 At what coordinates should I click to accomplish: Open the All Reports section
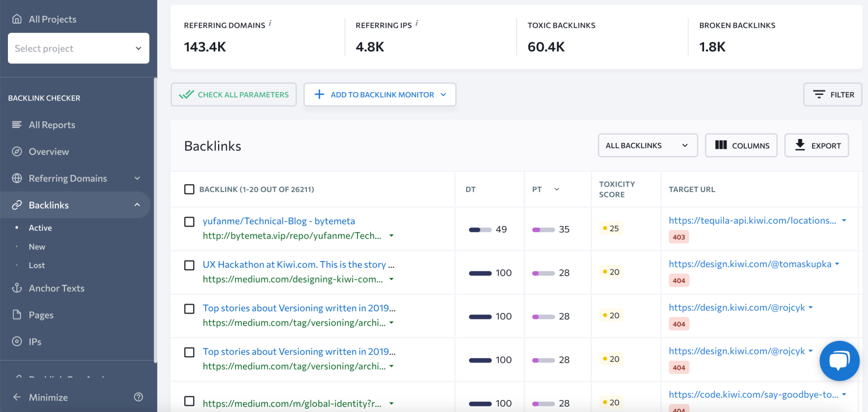coord(52,124)
